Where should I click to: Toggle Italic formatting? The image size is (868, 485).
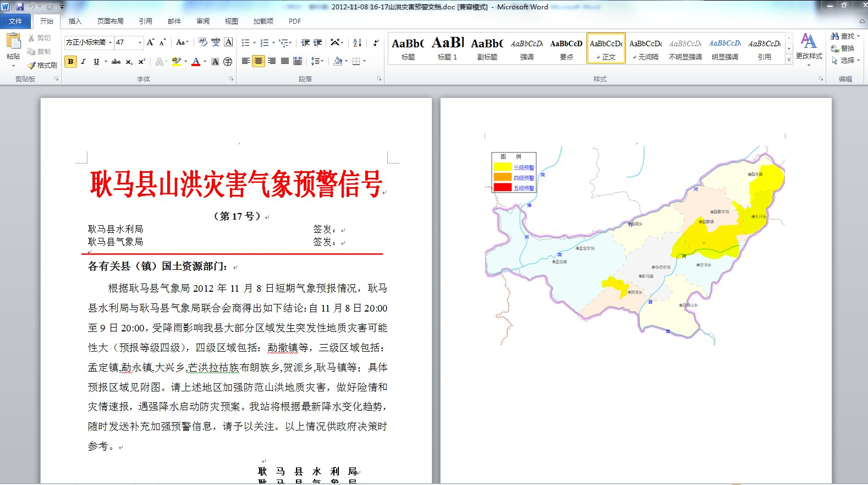(83, 62)
